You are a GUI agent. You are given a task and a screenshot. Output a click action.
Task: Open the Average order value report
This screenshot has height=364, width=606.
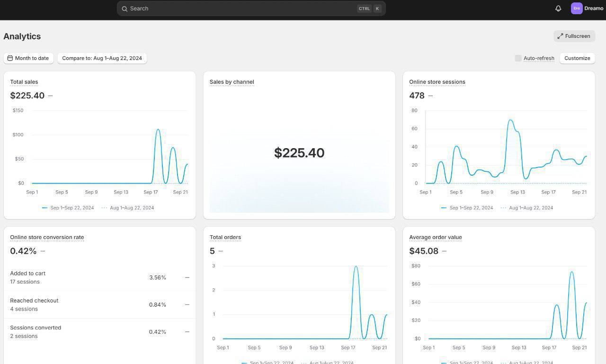pos(435,237)
